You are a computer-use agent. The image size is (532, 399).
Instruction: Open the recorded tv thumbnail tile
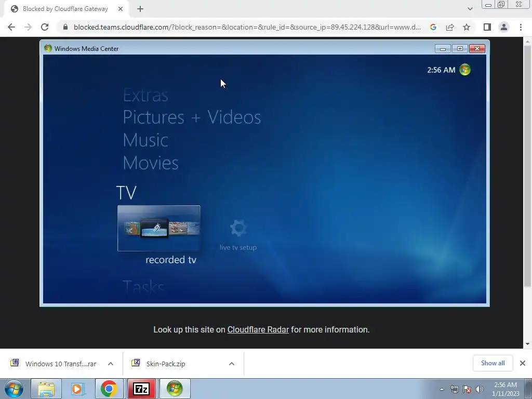(x=159, y=228)
